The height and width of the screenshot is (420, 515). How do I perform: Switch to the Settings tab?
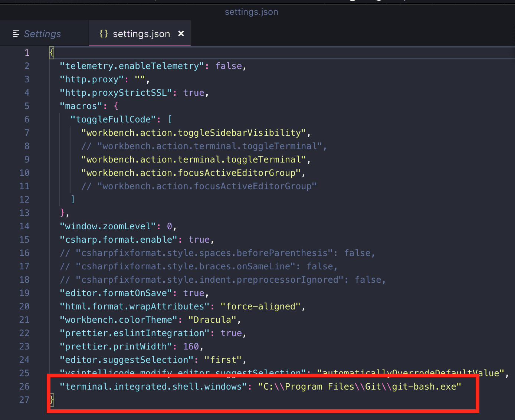tap(42, 33)
